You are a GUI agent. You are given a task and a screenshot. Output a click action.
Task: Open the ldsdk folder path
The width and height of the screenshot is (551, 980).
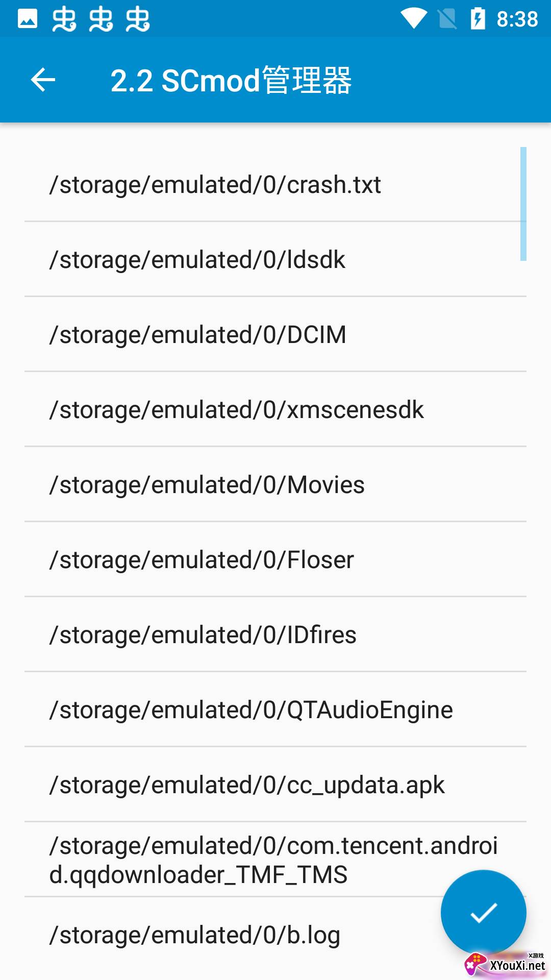[x=197, y=260]
